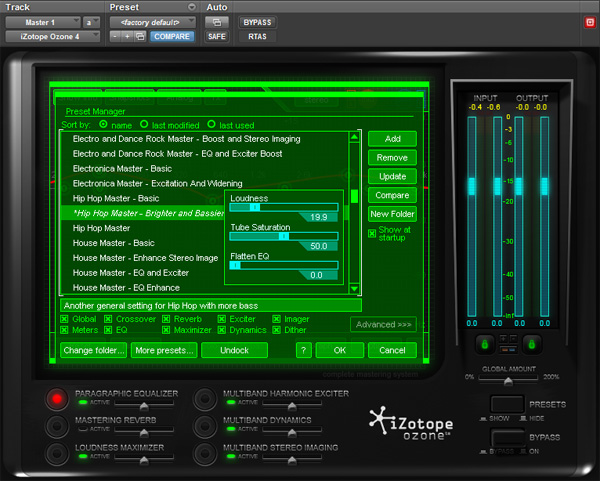Viewport: 600px width, 481px height.
Task: Toggle the Maximizer checkbox
Action: coord(166,330)
